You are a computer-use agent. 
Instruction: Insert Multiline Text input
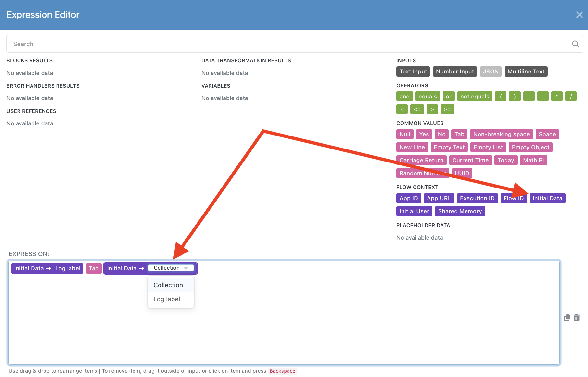[x=526, y=71]
